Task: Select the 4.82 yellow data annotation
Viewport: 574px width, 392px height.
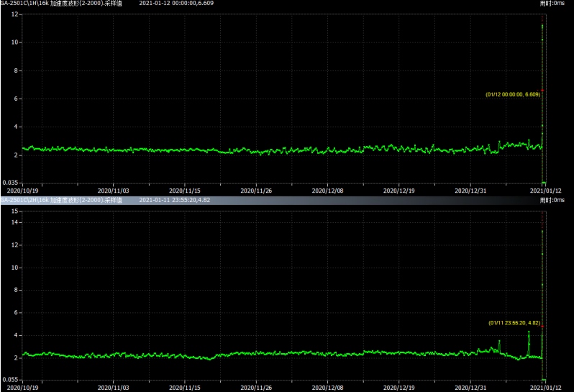Action: click(513, 323)
